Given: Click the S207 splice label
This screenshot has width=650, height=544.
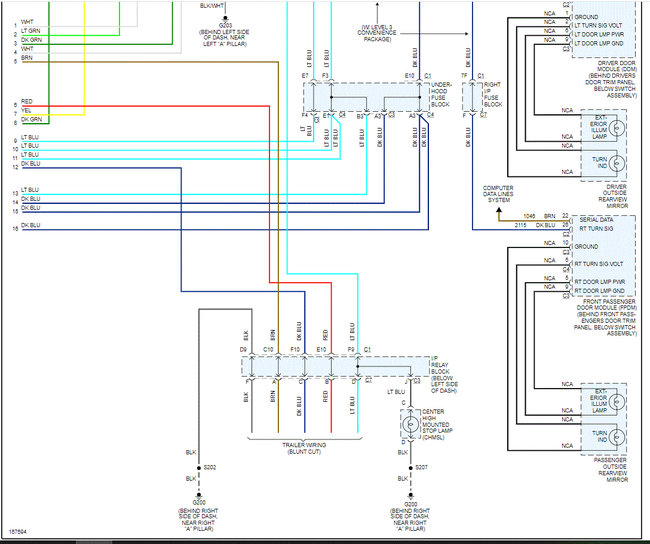Looking at the screenshot, I should point(422,467).
